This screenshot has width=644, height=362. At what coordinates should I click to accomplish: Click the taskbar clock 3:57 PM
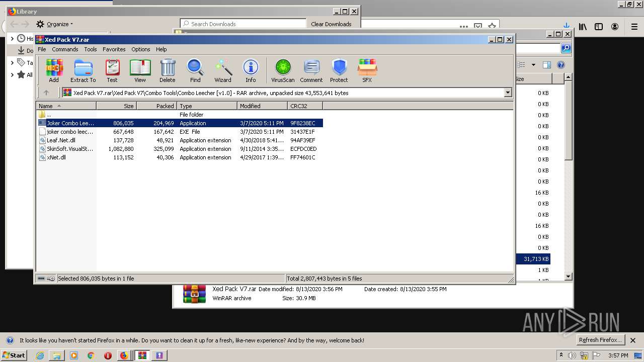pos(618,355)
